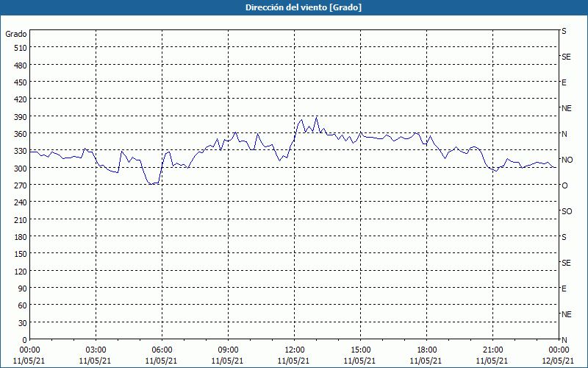Select the 240 value on the y-axis
Image resolution: width=588 pixels, height=368 pixels.
pos(21,203)
